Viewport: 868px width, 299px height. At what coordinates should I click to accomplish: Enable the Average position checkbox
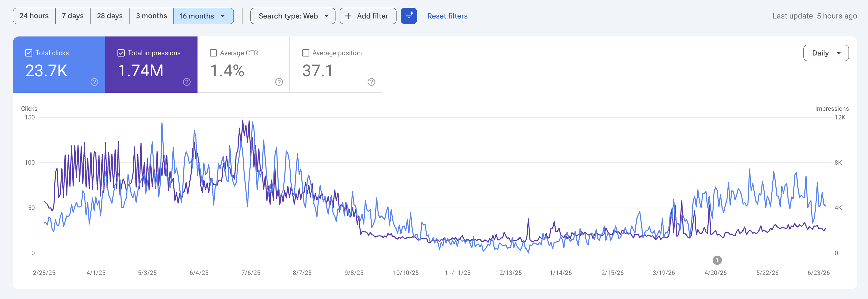(305, 53)
